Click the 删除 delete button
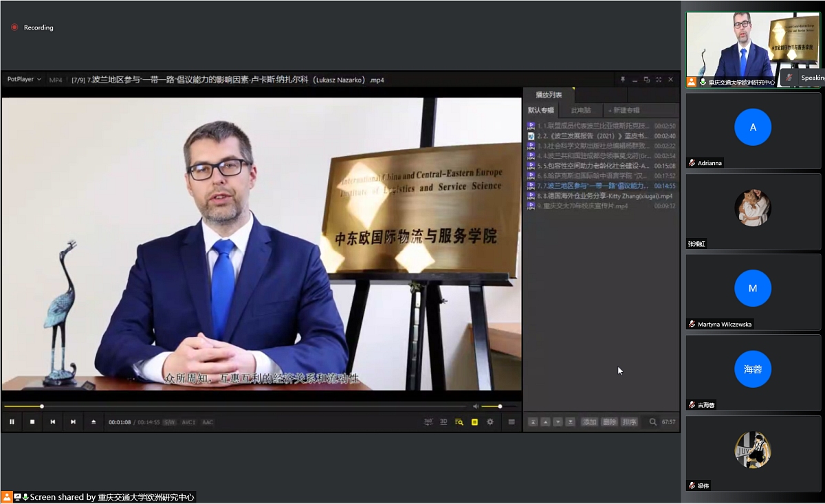The image size is (825, 504). point(609,422)
